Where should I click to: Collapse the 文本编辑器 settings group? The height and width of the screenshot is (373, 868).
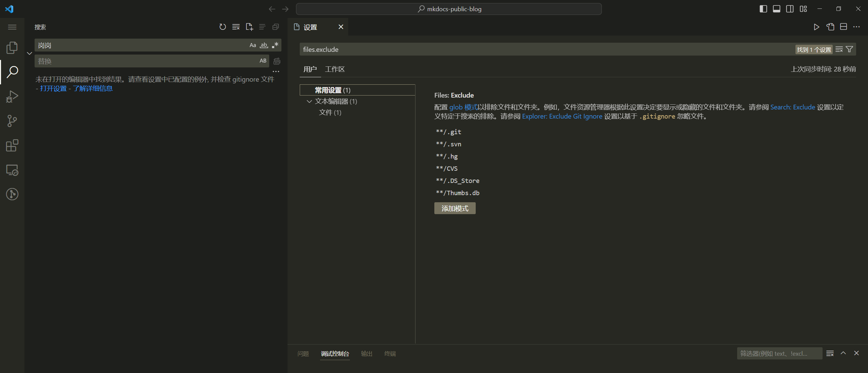pos(309,101)
